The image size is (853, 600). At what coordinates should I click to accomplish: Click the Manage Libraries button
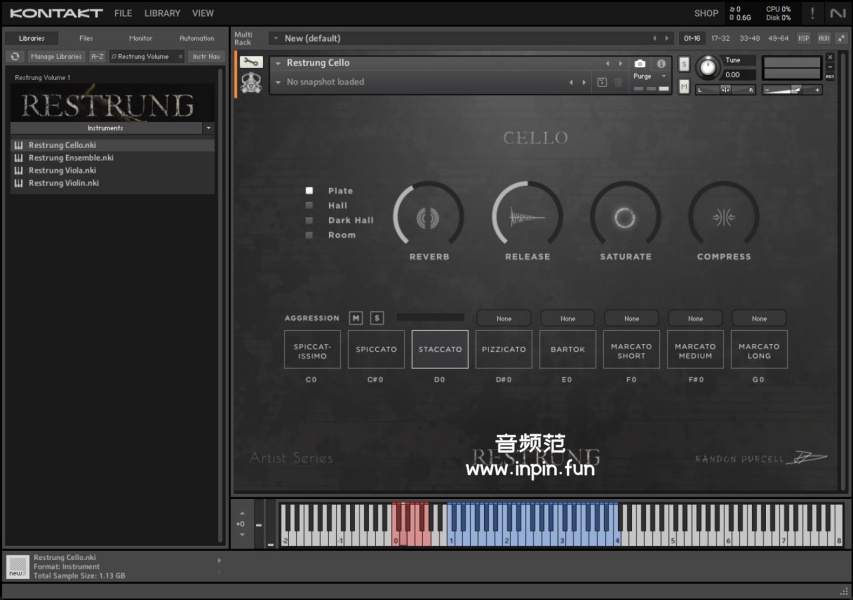(56, 57)
